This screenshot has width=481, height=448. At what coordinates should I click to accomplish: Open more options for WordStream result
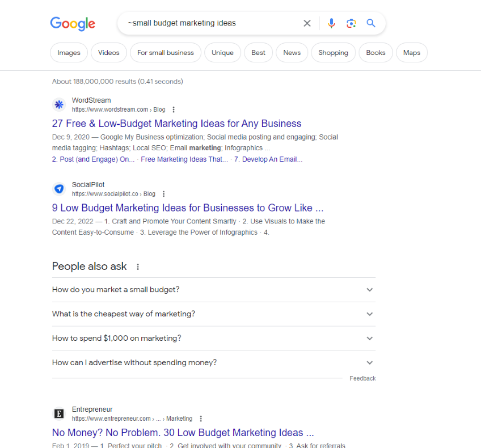click(x=174, y=109)
